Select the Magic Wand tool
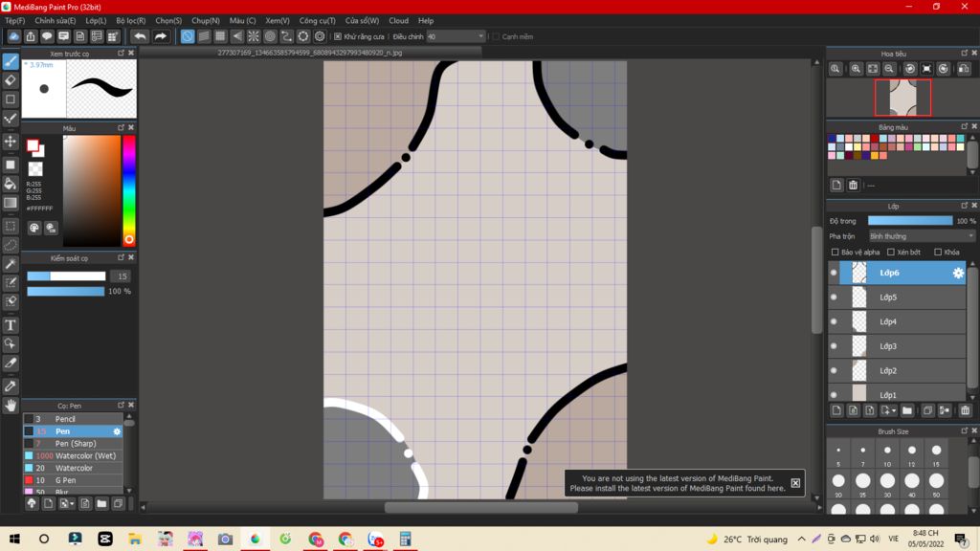 [11, 264]
